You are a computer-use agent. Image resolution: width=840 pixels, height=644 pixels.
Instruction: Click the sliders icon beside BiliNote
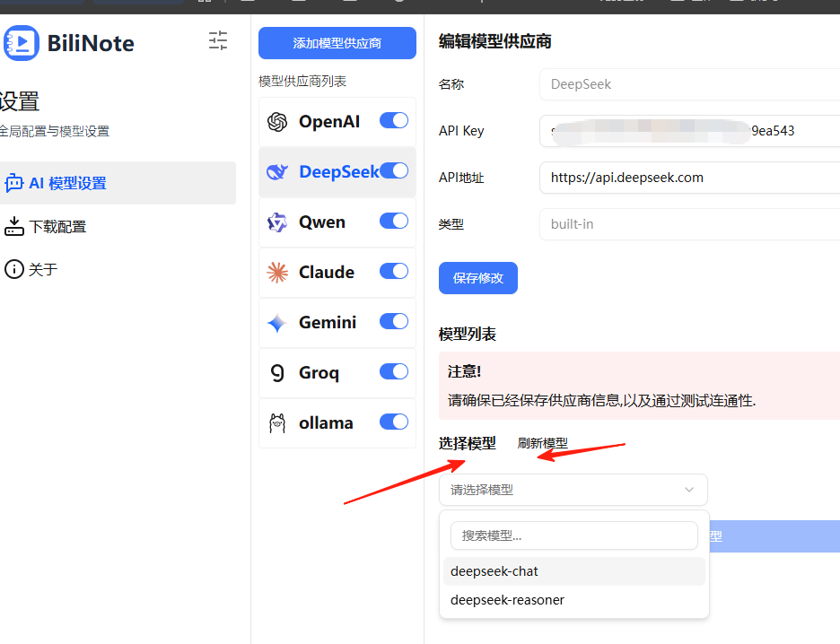217,41
